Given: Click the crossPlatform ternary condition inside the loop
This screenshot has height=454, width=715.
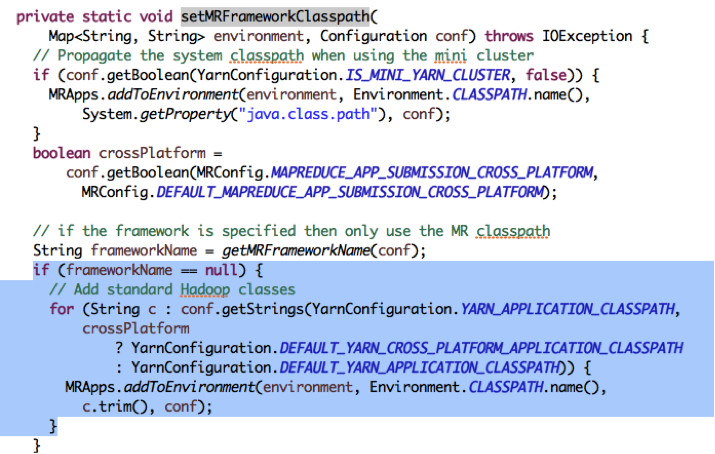Looking at the screenshot, I should pyautogui.click(x=135, y=329).
